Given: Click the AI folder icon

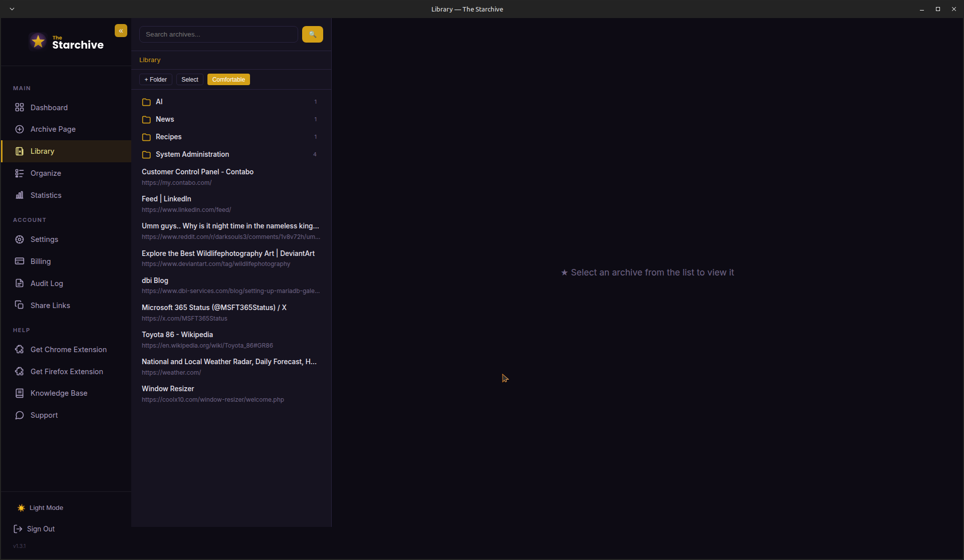Looking at the screenshot, I should 146,102.
